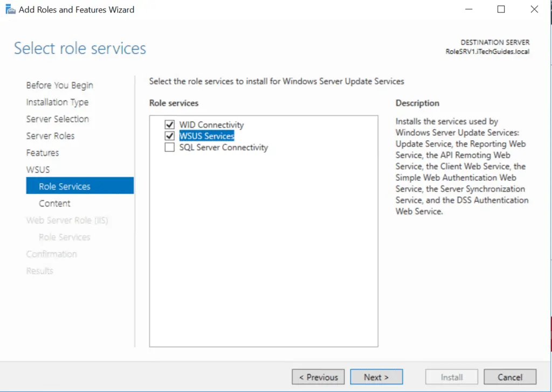This screenshot has width=552, height=392.
Task: Click the wizard icon in the title bar
Action: coord(10,9)
